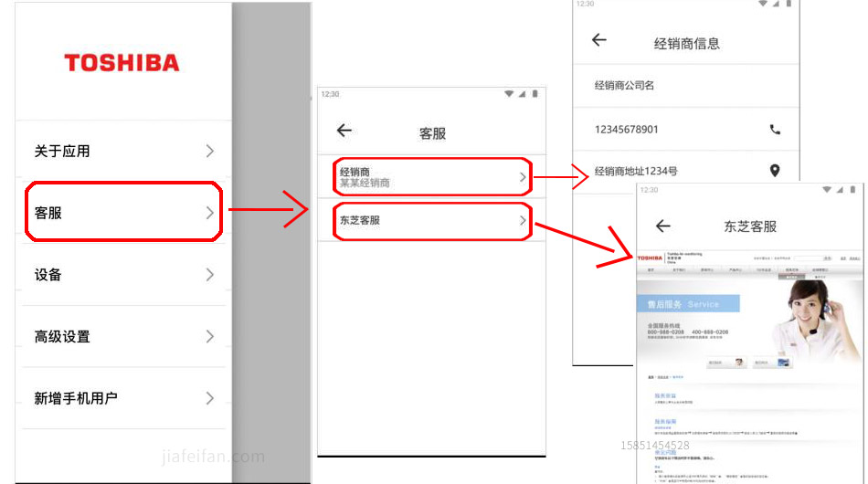
Task: Expand chevron next to 高级设置
Action: point(210,336)
